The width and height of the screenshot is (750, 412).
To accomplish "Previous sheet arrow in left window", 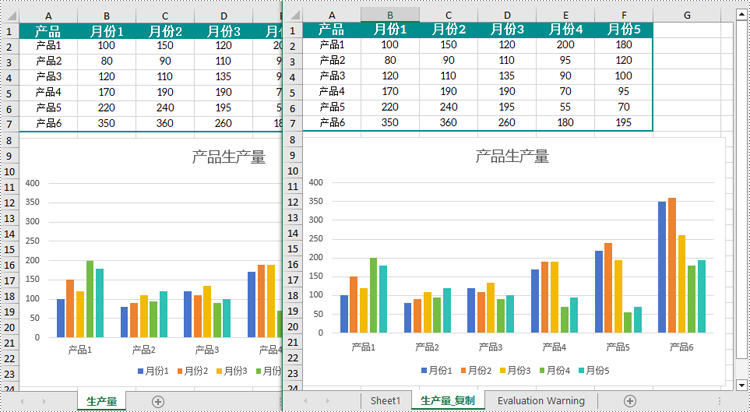I will 22,401.
